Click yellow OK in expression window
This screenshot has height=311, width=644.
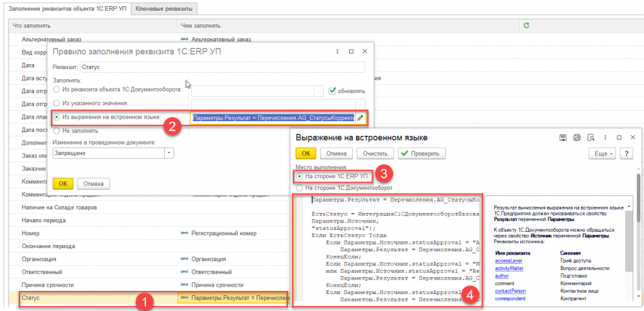[x=306, y=153]
